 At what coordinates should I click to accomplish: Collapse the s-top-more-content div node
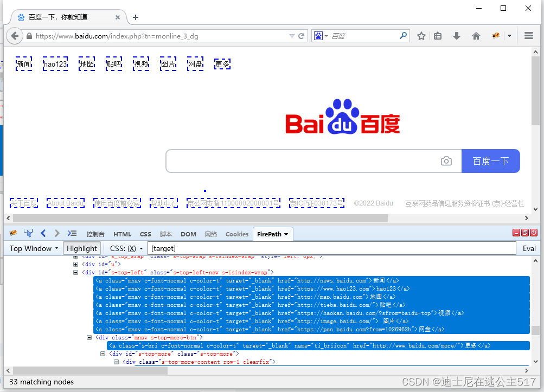pyautogui.click(x=116, y=362)
